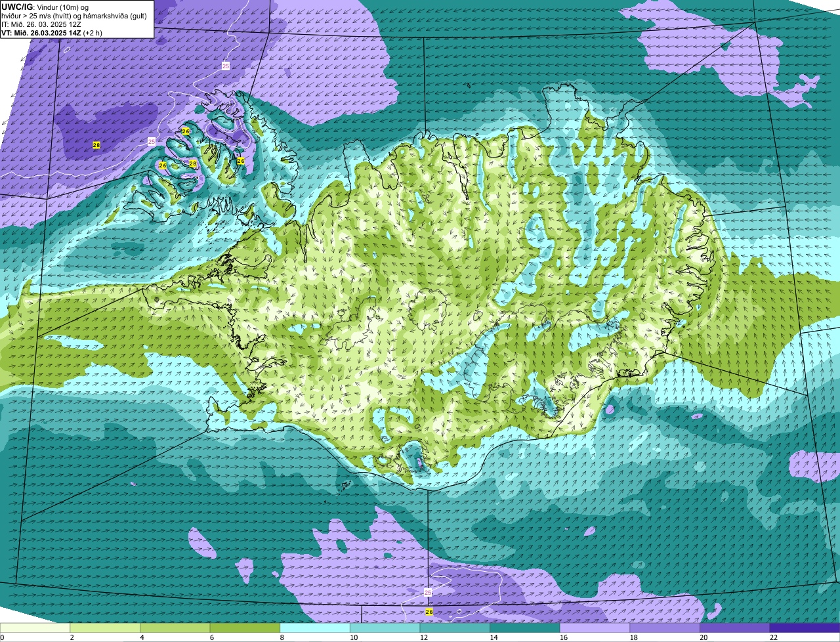
Task: Click white 25 contour label nearest open-sea 28 marker
Action: click(x=152, y=141)
